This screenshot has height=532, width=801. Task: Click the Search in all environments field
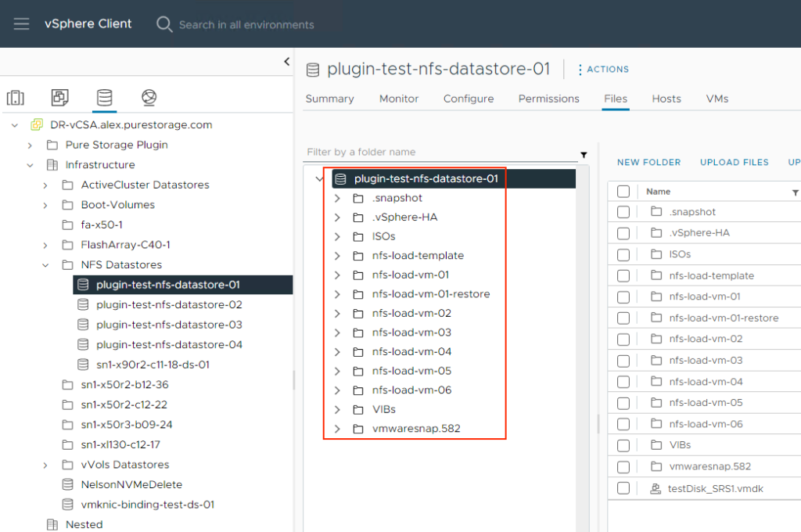pyautogui.click(x=246, y=24)
